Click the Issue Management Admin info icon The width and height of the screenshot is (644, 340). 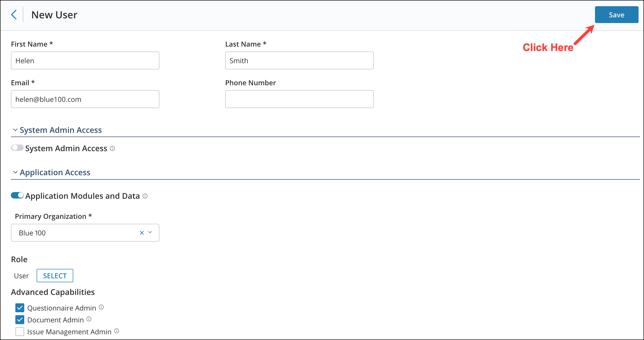point(117,331)
